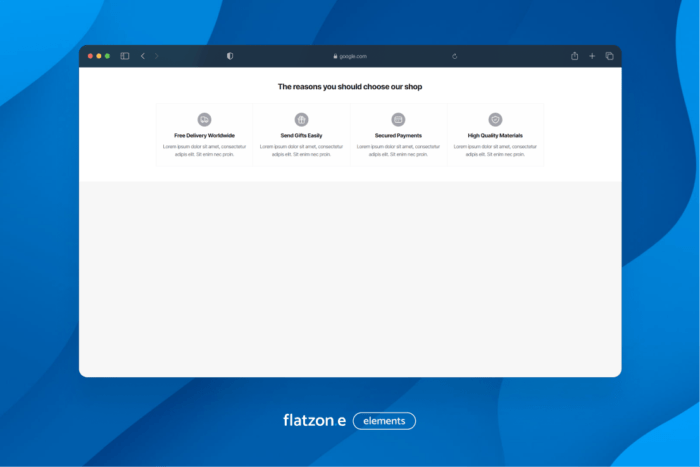Go back with the left chevron
The width and height of the screenshot is (700, 467).
[143, 56]
